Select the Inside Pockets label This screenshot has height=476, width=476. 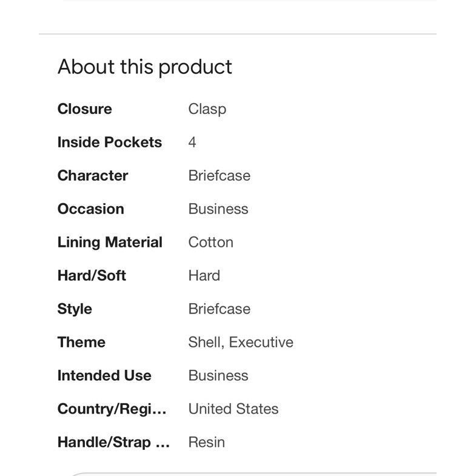click(110, 142)
